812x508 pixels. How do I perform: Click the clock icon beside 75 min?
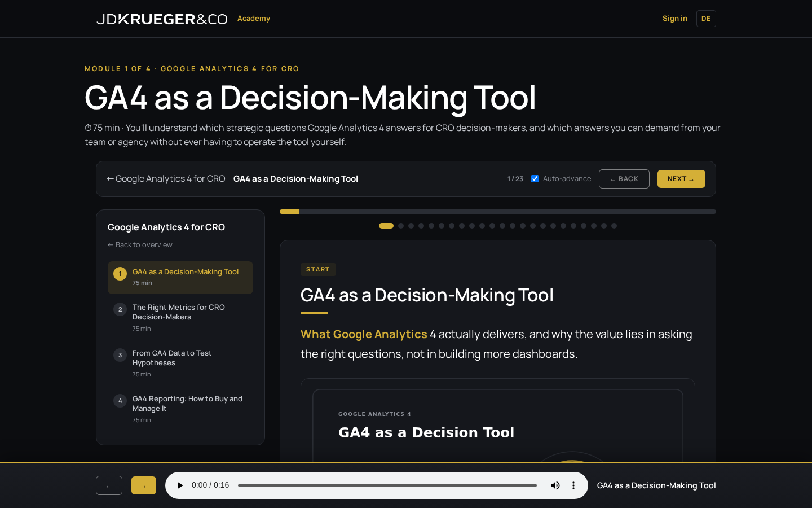(x=88, y=128)
